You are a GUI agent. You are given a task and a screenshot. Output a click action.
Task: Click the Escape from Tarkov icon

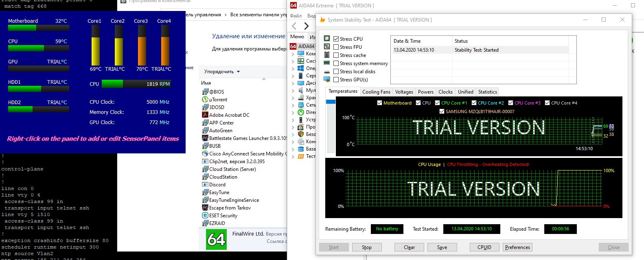(205, 208)
